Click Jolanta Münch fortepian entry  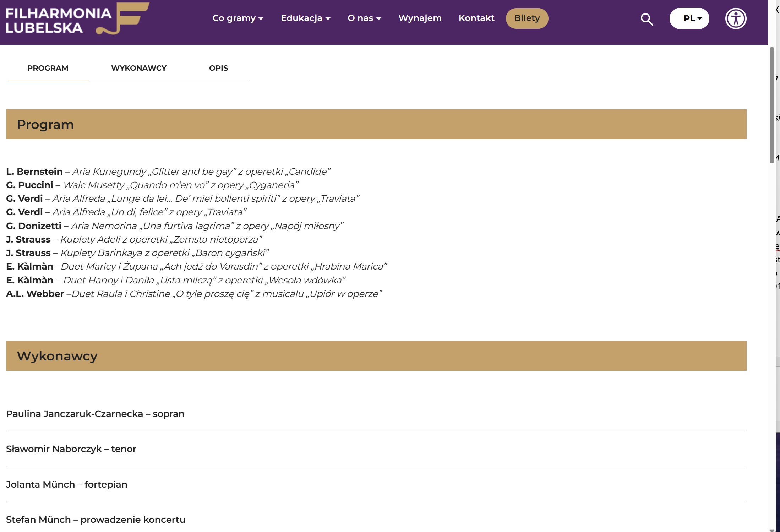pyautogui.click(x=66, y=484)
